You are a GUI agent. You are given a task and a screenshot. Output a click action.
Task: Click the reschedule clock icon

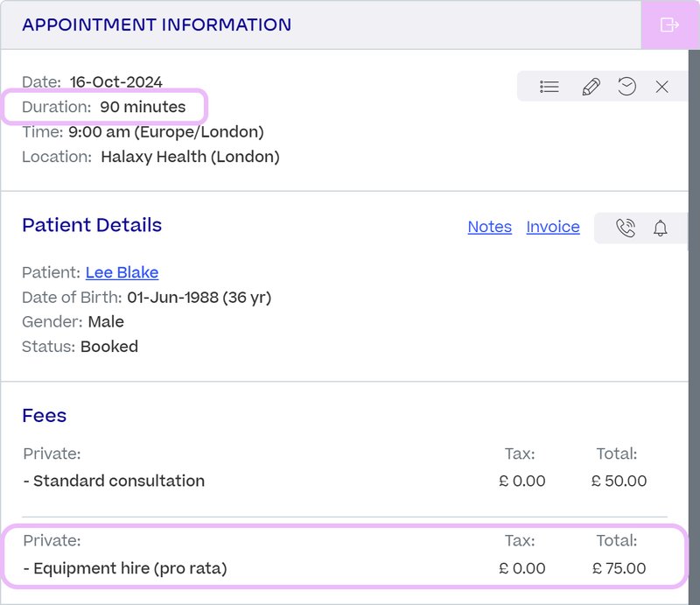click(626, 86)
